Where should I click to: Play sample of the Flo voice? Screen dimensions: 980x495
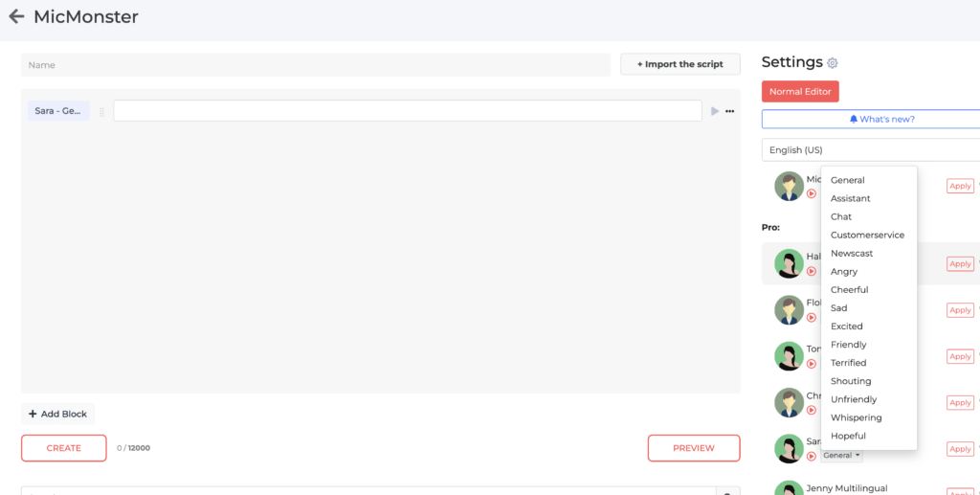pos(812,318)
